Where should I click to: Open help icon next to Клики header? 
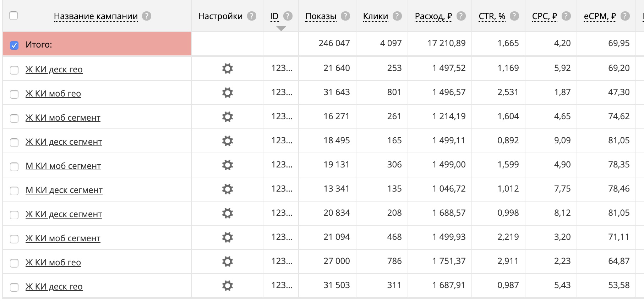(x=397, y=16)
